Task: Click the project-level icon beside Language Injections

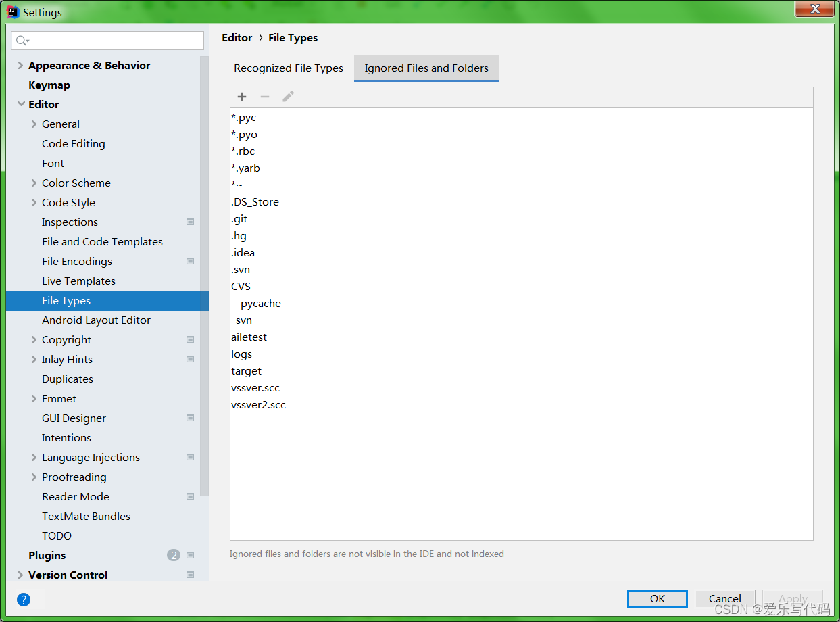Action: click(x=191, y=457)
